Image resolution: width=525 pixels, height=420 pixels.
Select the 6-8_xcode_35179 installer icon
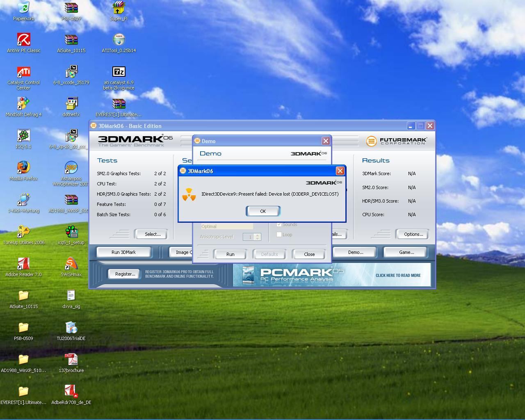pos(71,72)
